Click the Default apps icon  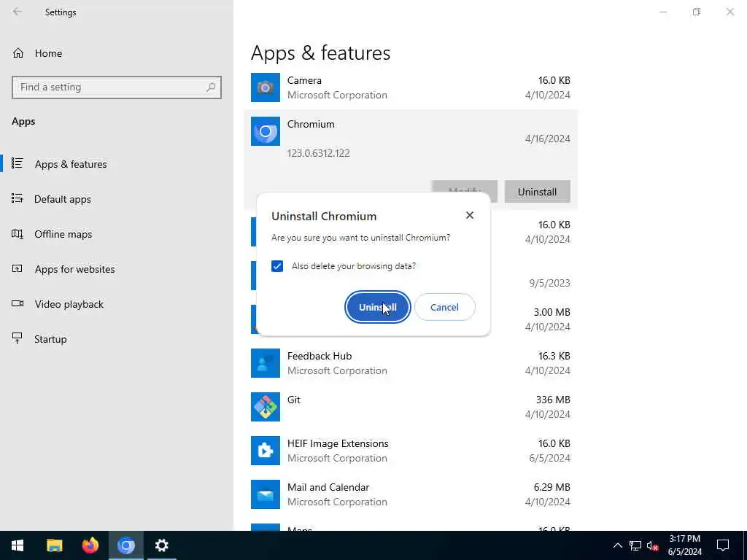tap(18, 198)
